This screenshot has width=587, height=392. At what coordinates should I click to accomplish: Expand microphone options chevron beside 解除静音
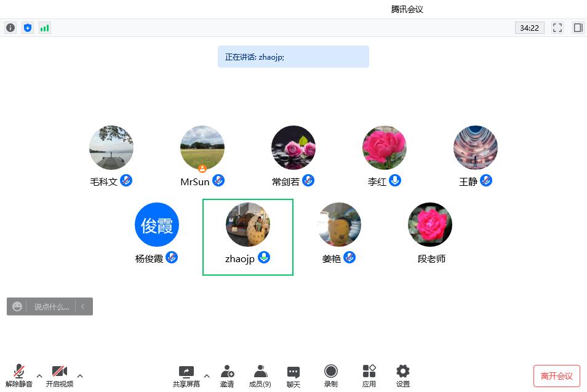[x=39, y=375]
